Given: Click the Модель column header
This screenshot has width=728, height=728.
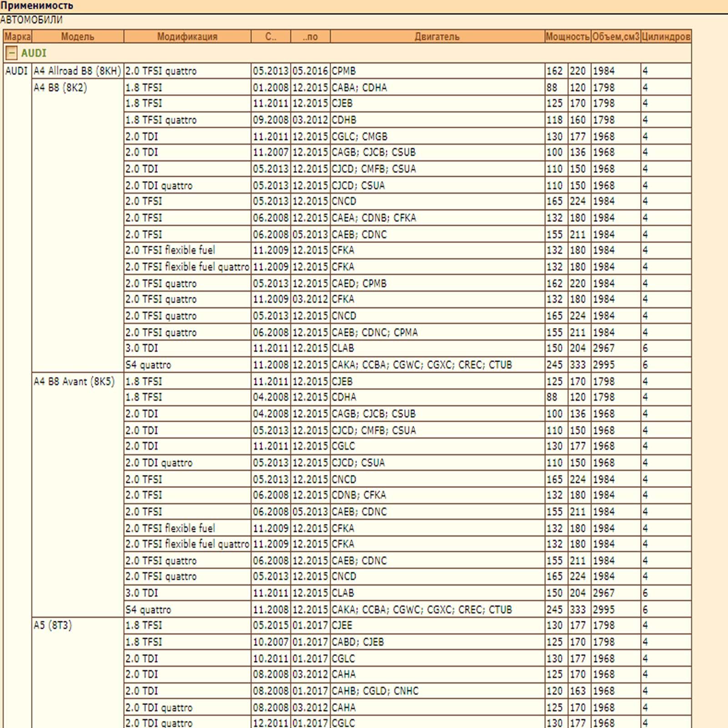Looking at the screenshot, I should click(77, 36).
